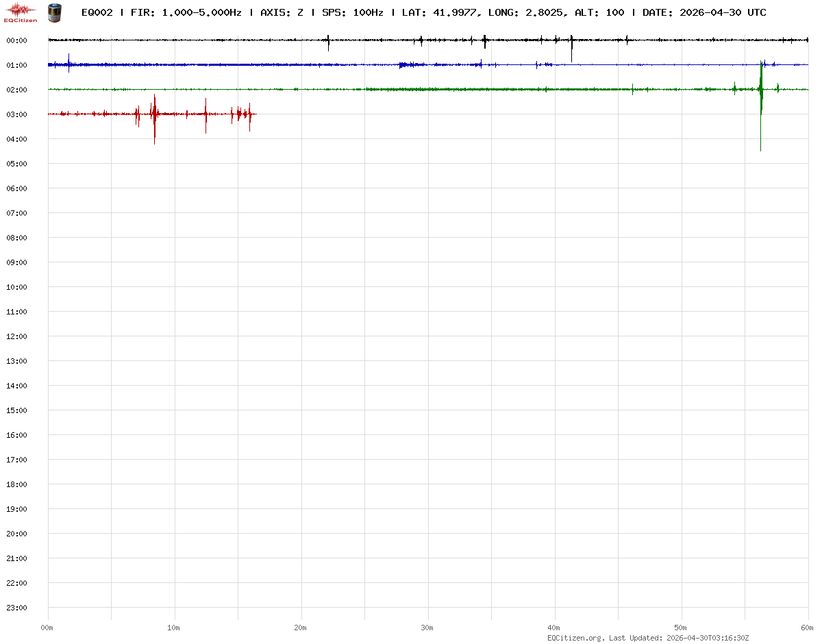The height and width of the screenshot is (644, 822).
Task: Click the EQ002 station title text
Action: [97, 12]
